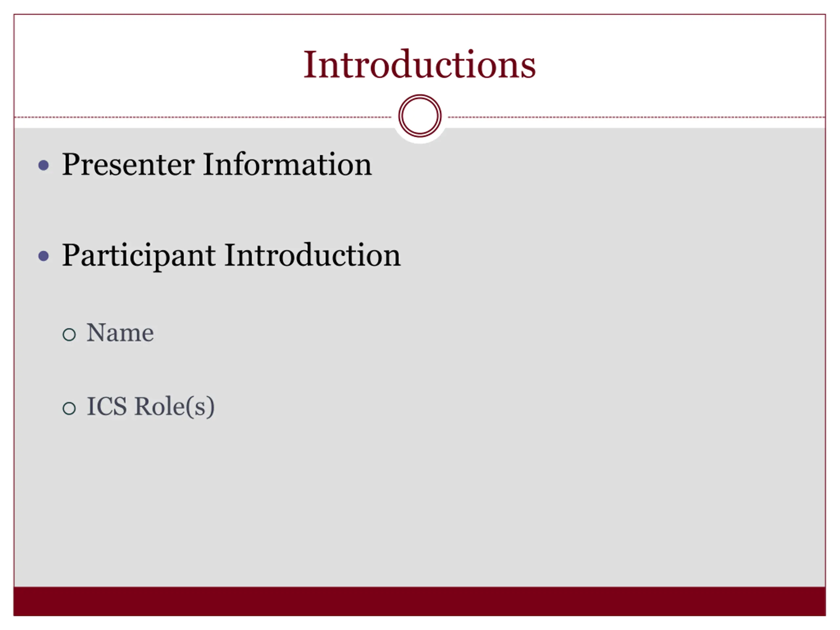Viewport: 840px width, 630px height.
Task: Click the dashed divider line left of the circle
Action: pyautogui.click(x=203, y=117)
